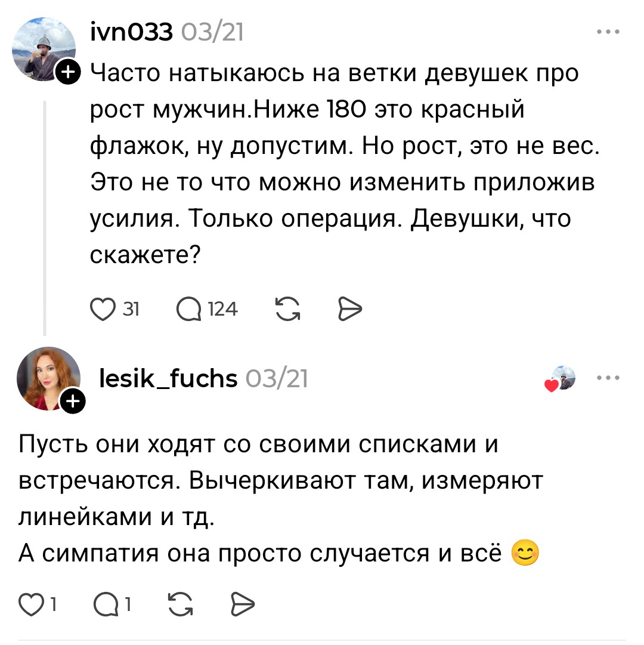Follow lesik_fuchs via plus badge on avatar

tap(74, 402)
